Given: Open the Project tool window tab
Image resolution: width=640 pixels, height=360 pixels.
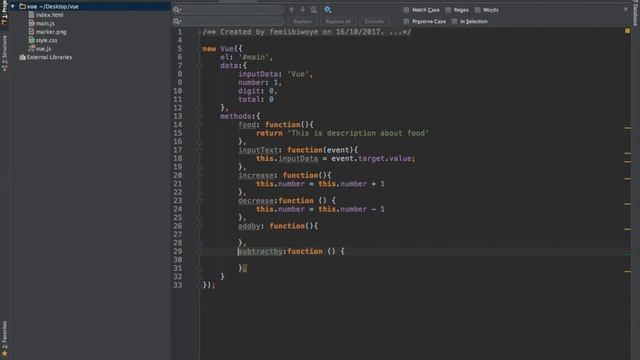Looking at the screenshot, I should pyautogui.click(x=4, y=13).
